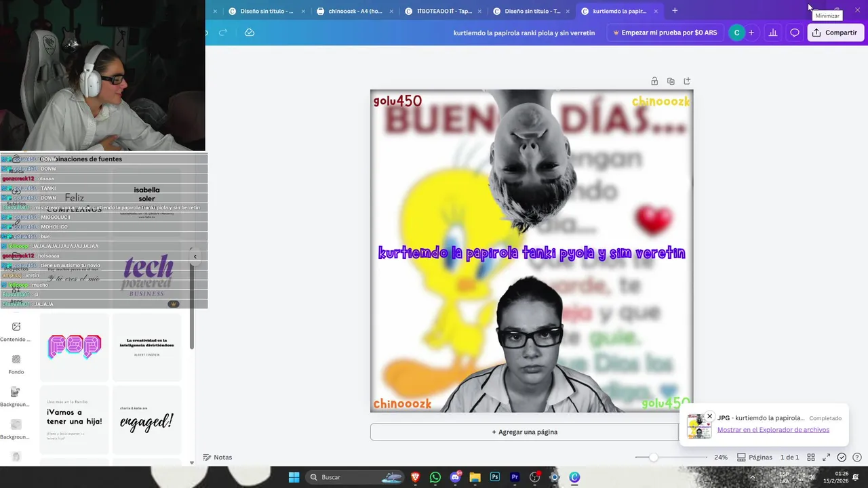Click the downloaded JPG thumbnail preview
Screen dimensions: 868x488
click(x=699, y=426)
